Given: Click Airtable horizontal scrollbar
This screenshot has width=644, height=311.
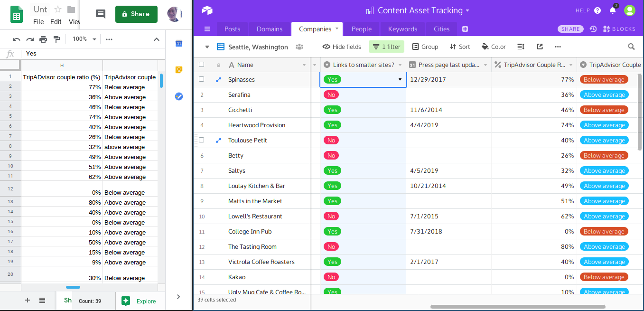Looking at the screenshot, I should coord(518,307).
